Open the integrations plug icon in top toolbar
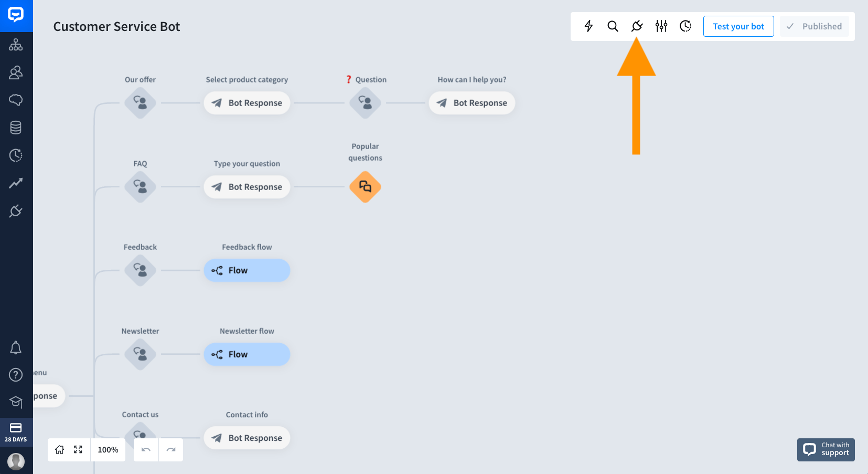868x474 pixels. tap(637, 26)
